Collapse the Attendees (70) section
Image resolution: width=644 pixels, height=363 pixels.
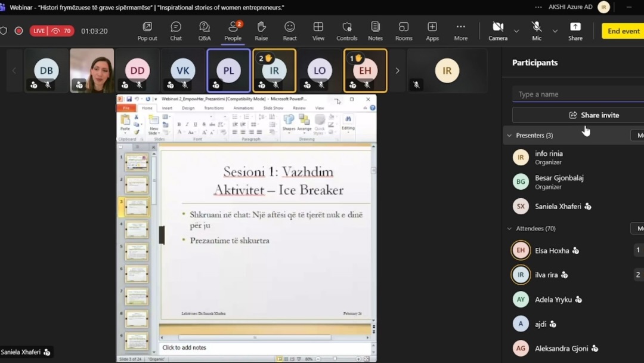point(509,228)
